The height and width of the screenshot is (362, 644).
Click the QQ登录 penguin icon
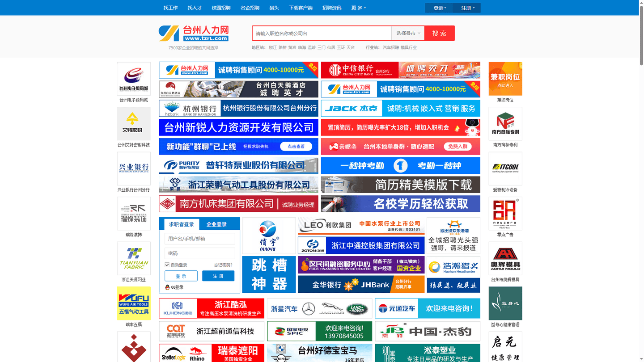tap(167, 287)
